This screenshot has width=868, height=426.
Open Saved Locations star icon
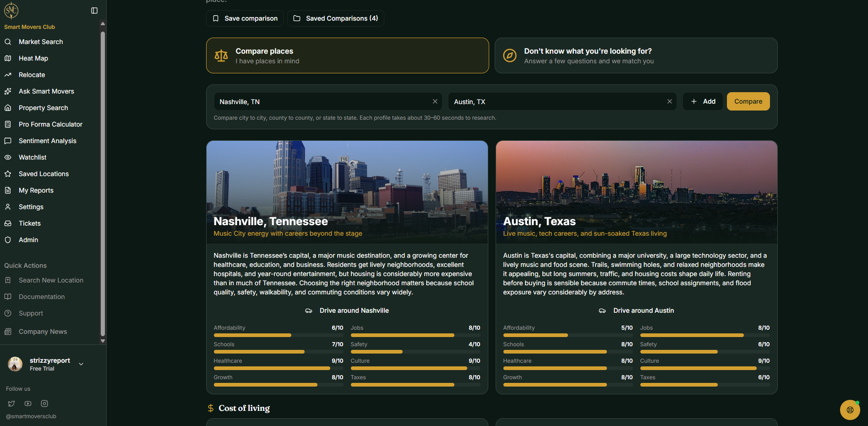(8, 174)
